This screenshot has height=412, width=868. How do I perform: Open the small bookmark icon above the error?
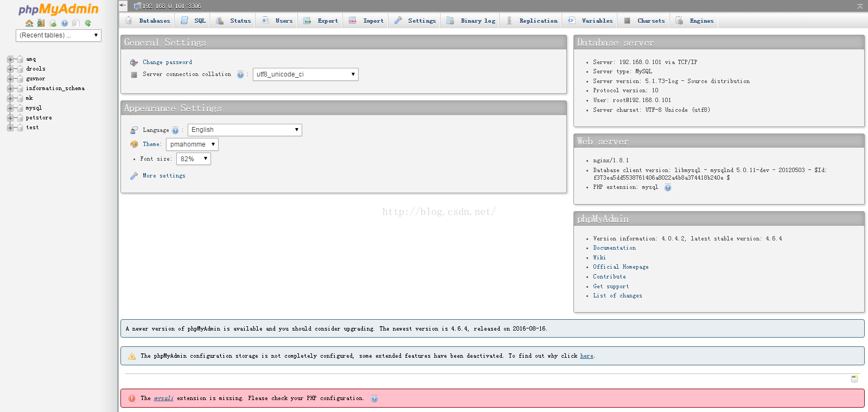[854, 378]
